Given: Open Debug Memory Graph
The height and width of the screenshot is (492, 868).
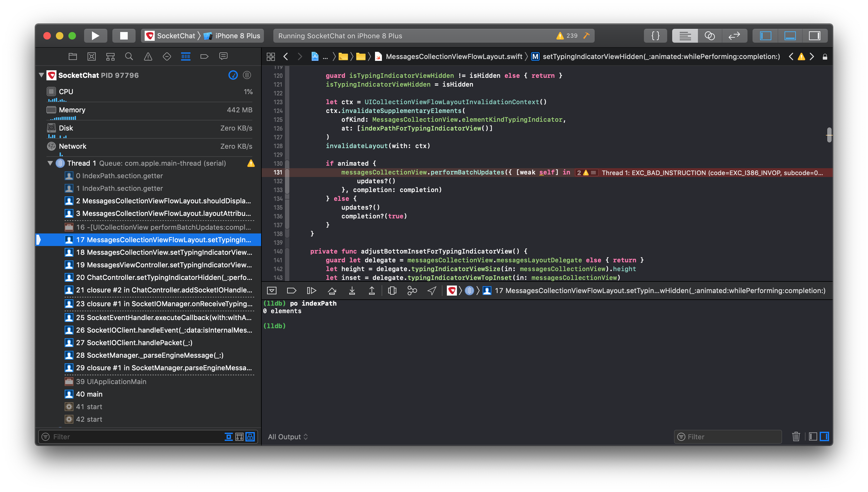Looking at the screenshot, I should click(412, 291).
